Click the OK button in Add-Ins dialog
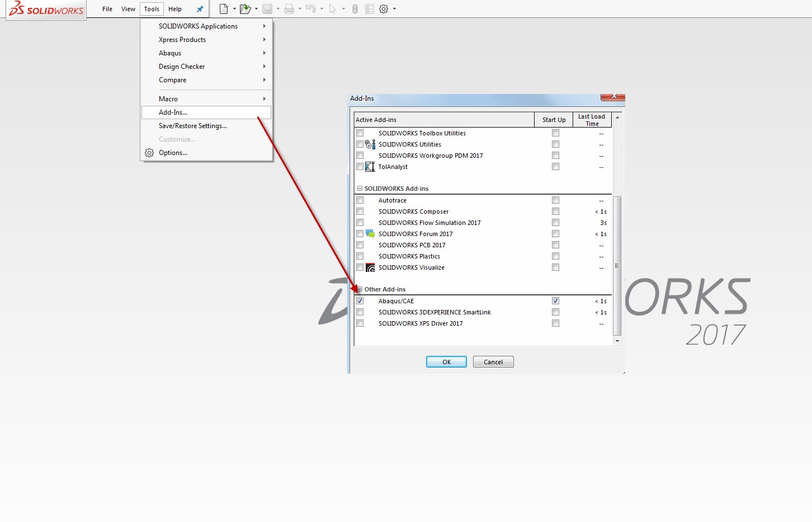 pos(446,361)
